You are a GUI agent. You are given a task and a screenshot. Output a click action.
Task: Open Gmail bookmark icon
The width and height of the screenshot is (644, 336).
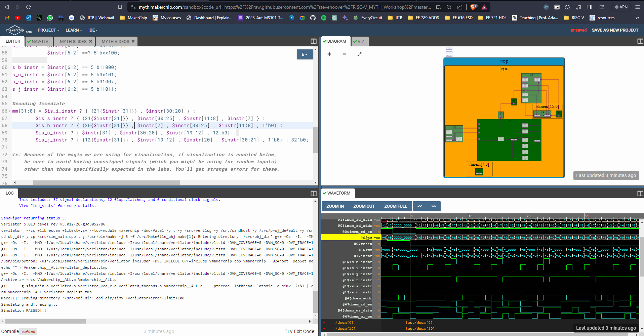(x=7, y=18)
